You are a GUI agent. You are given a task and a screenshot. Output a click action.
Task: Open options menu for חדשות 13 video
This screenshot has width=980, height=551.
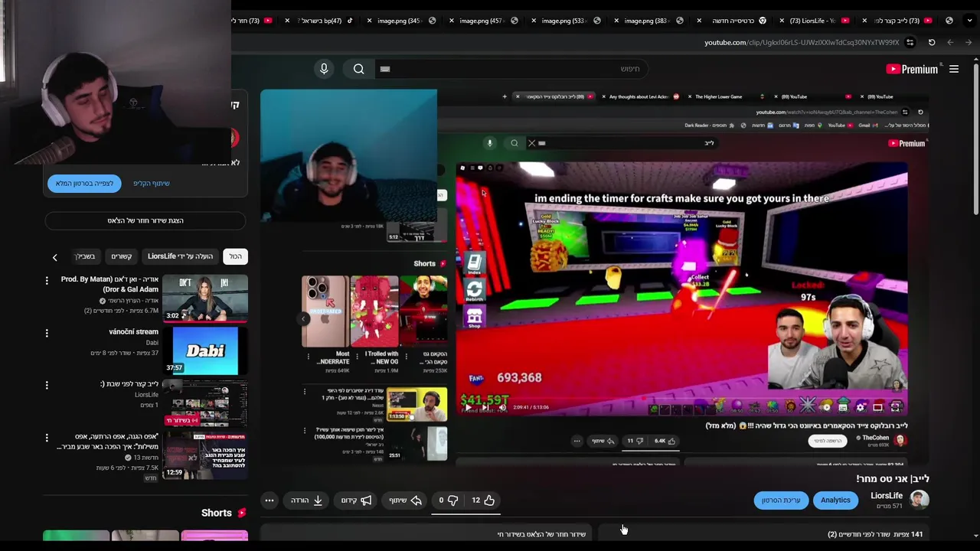(47, 438)
